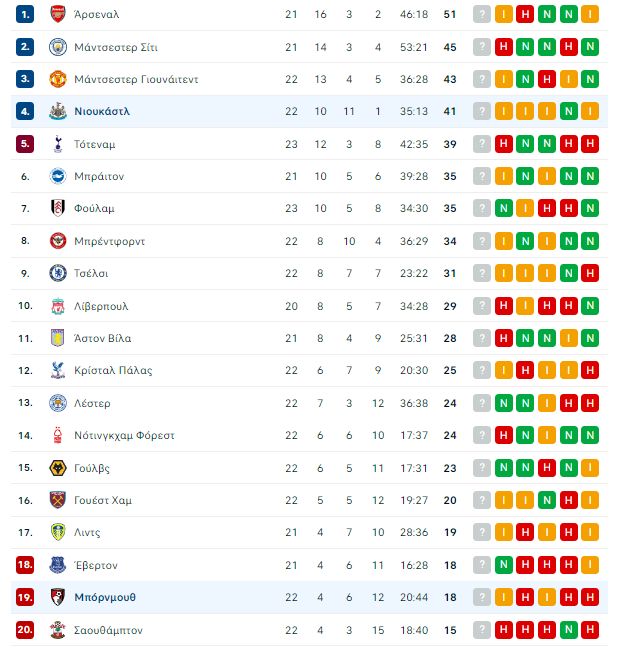The width and height of the screenshot is (618, 652).
Task: Open the Νιουκάστλ team link
Action: tap(102, 111)
